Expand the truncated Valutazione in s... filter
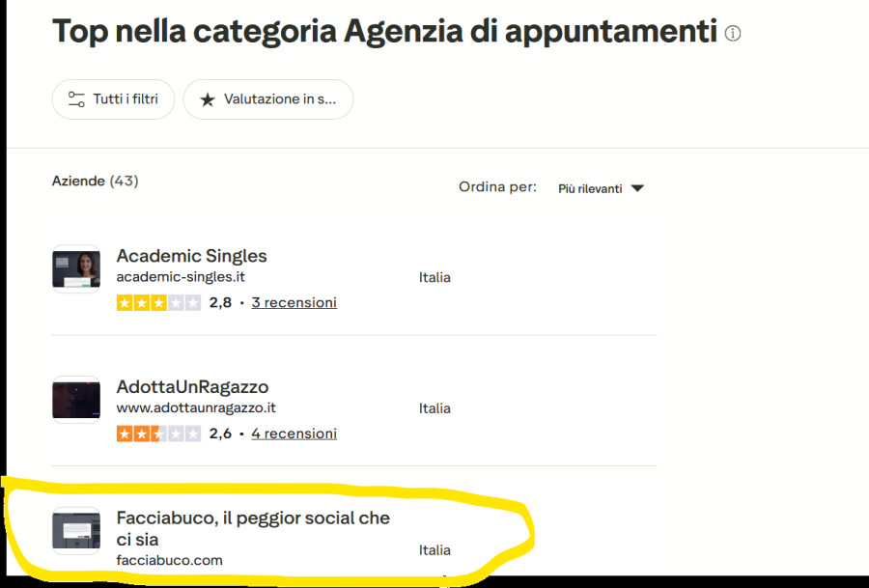 point(268,98)
